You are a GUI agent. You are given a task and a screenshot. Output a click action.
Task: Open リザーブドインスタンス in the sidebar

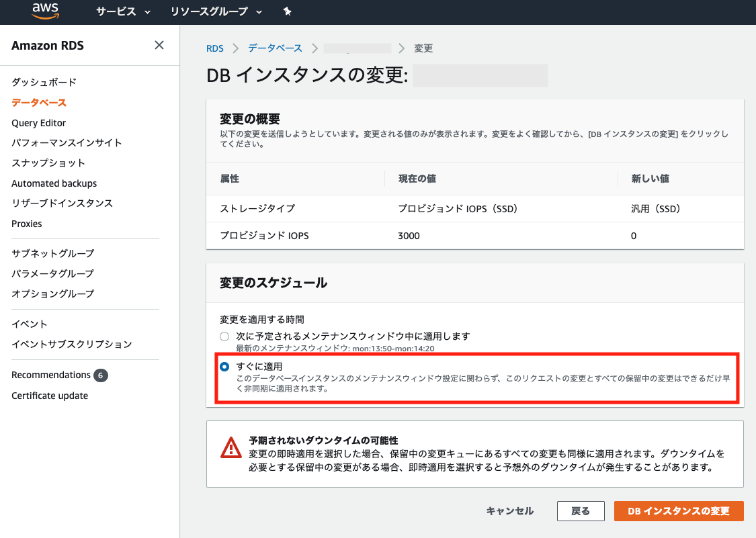tap(62, 203)
